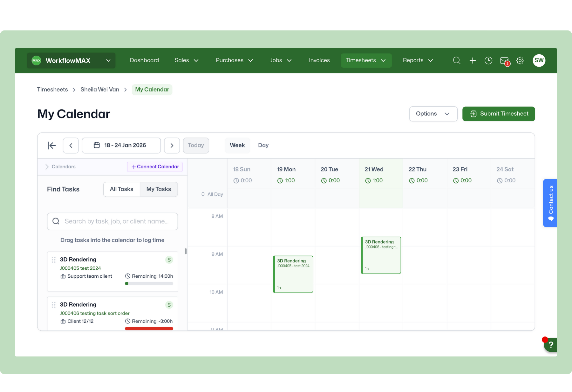Click the Connect Calendar button
The width and height of the screenshot is (572, 392).
[x=155, y=167]
